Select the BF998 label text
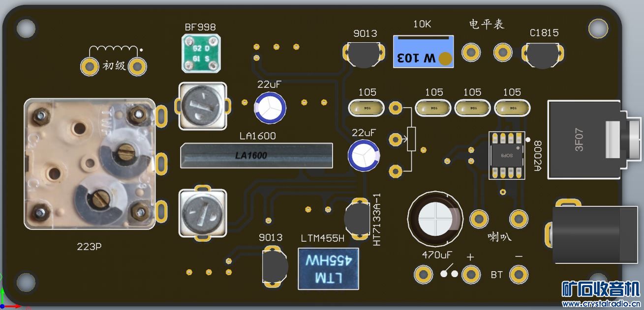 (200, 28)
